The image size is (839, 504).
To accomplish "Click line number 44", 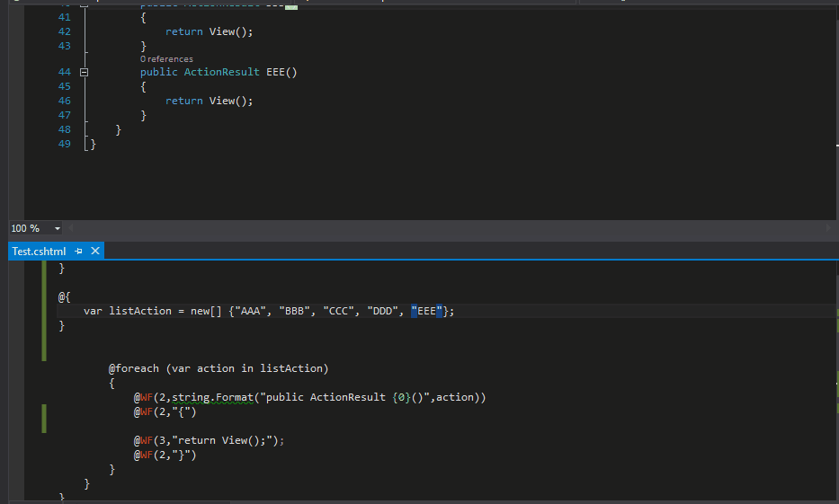I will [64, 72].
